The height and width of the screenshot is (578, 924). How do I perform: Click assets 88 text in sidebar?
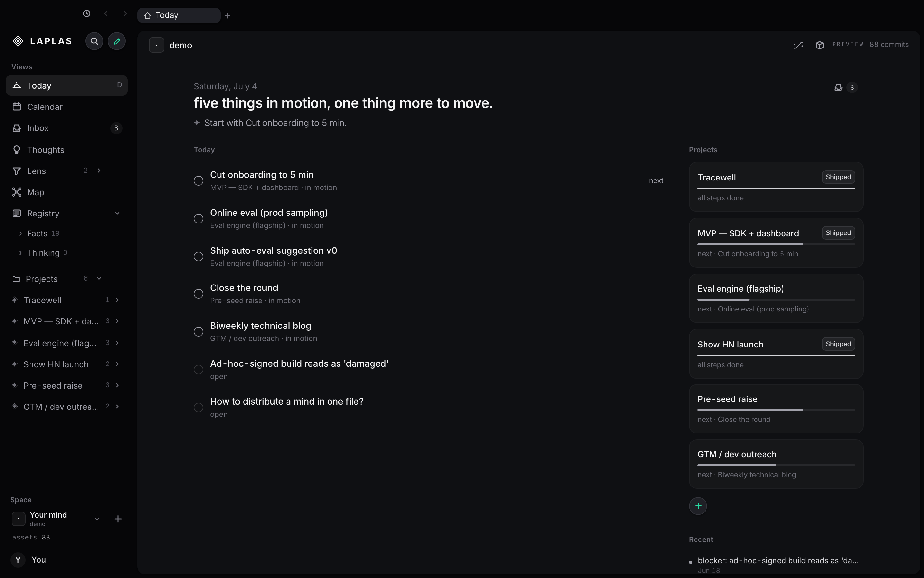pyautogui.click(x=31, y=537)
